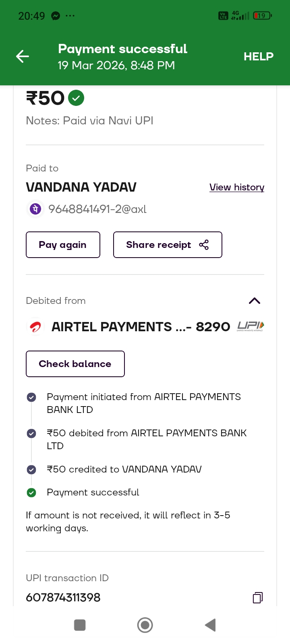
Task: Open View history link
Action: (237, 187)
